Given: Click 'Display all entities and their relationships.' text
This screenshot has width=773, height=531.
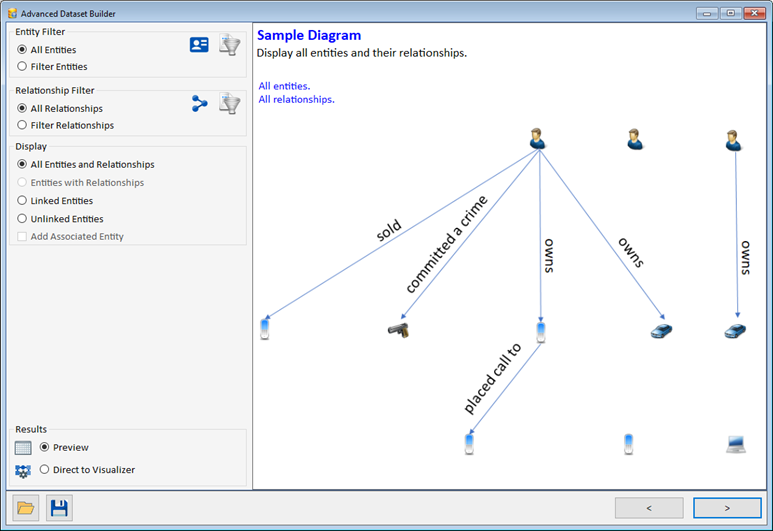Looking at the screenshot, I should [361, 53].
